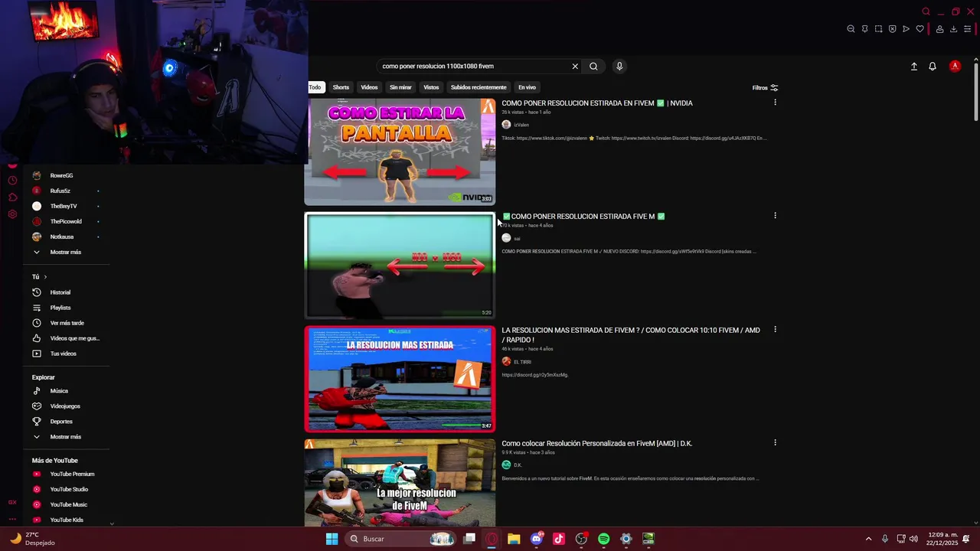This screenshot has height=551, width=980.
Task: Open Windows Start menu
Action: [x=332, y=539]
